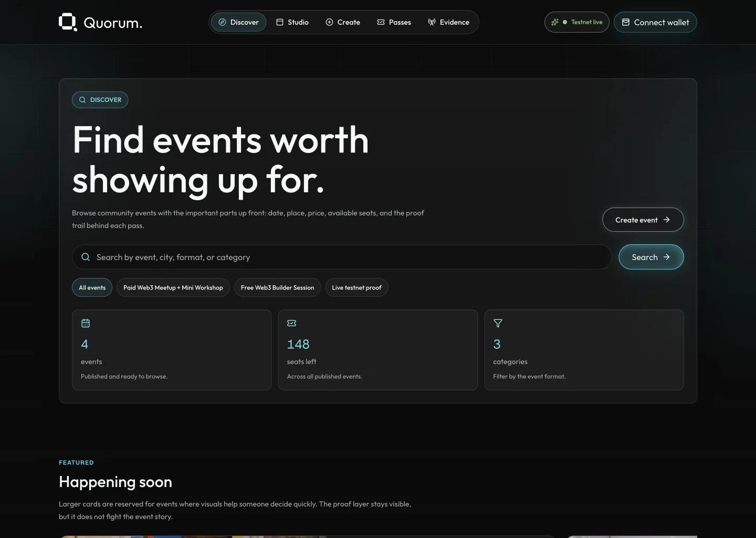The height and width of the screenshot is (538, 756).
Task: Open the Discover nav tab
Action: point(239,22)
